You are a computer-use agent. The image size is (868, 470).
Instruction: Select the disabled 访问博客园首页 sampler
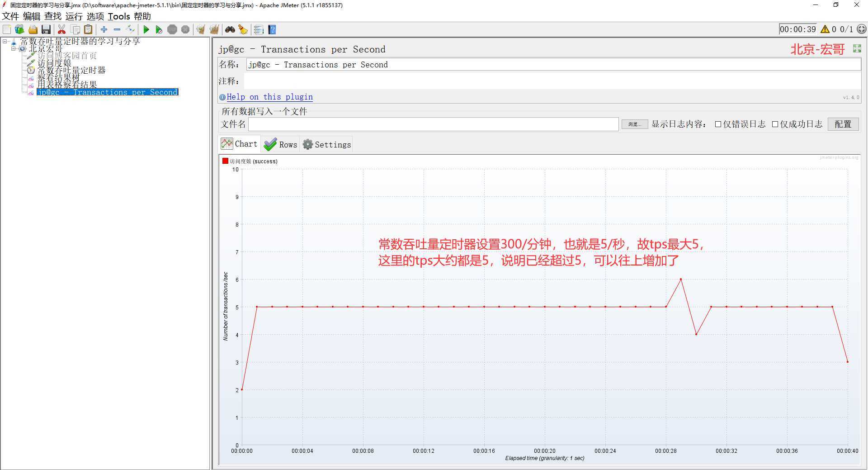(67, 56)
